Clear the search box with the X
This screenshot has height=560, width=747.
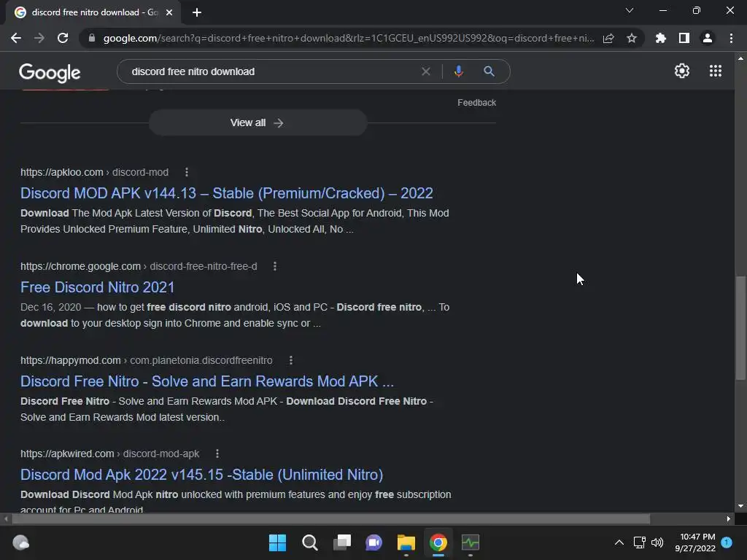click(426, 71)
